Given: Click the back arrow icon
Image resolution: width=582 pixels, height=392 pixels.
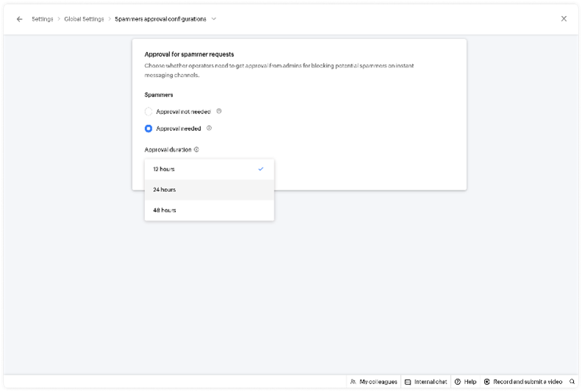Looking at the screenshot, I should (x=19, y=19).
